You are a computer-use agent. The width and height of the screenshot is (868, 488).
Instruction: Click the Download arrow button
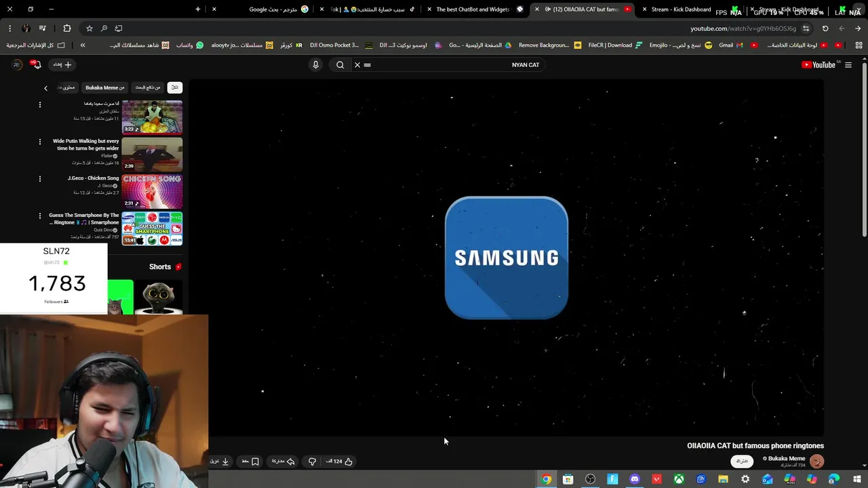click(220, 462)
